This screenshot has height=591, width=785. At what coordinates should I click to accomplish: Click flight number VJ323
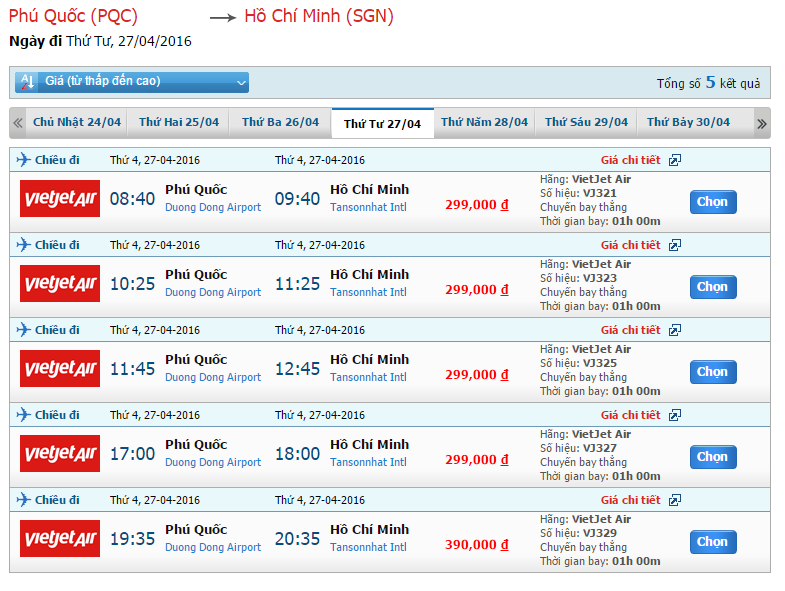(x=600, y=278)
